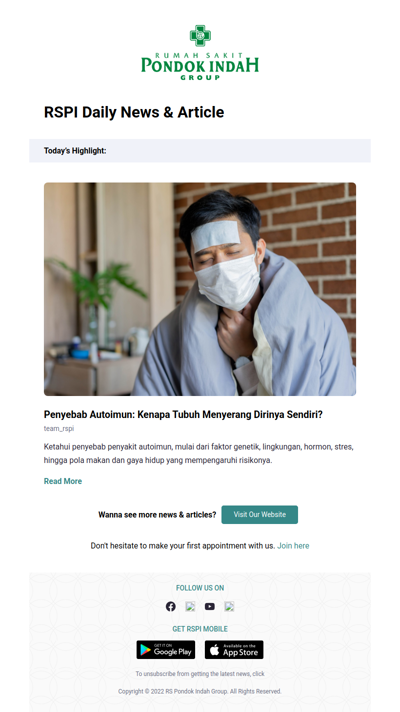Screen dimensions: 400x712
Task: Click the broken image icon after YouTube
Action: [229, 606]
